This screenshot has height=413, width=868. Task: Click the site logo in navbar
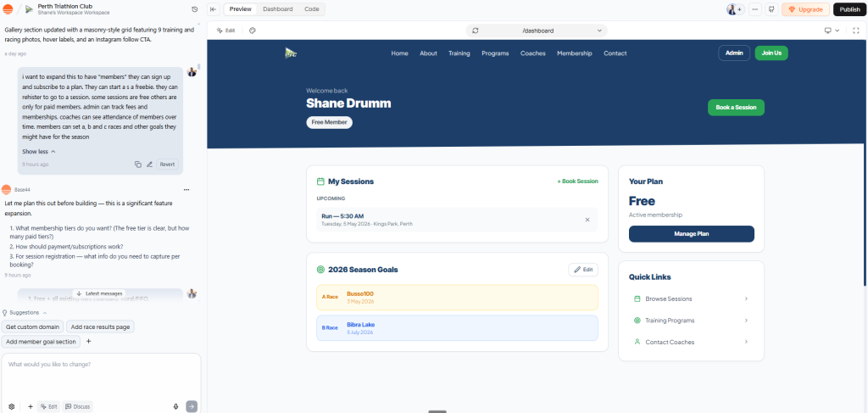(x=290, y=53)
